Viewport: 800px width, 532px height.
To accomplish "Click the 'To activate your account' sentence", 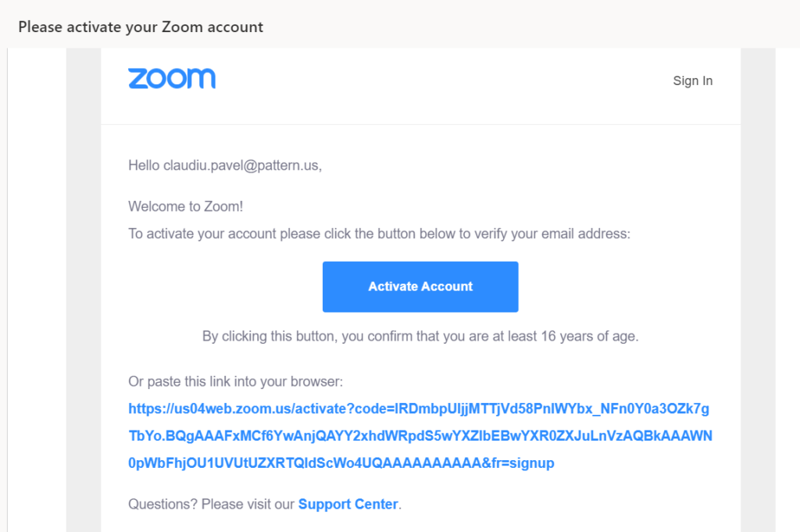I will (x=379, y=234).
